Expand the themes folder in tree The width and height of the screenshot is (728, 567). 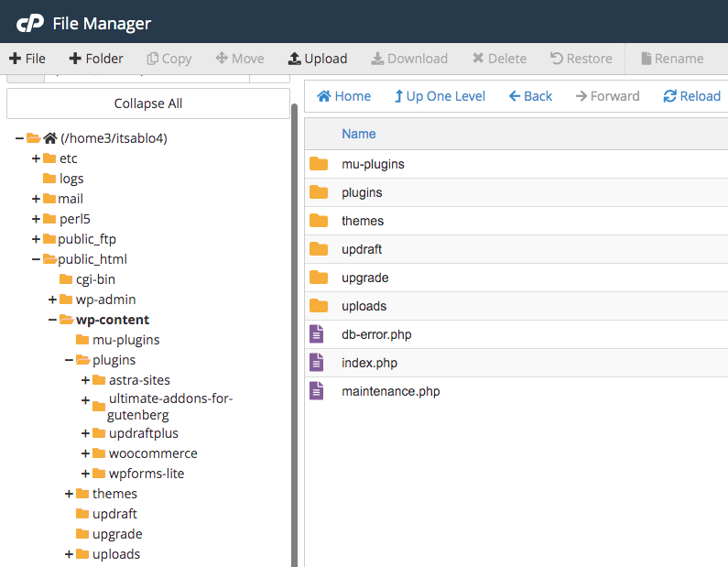click(69, 494)
